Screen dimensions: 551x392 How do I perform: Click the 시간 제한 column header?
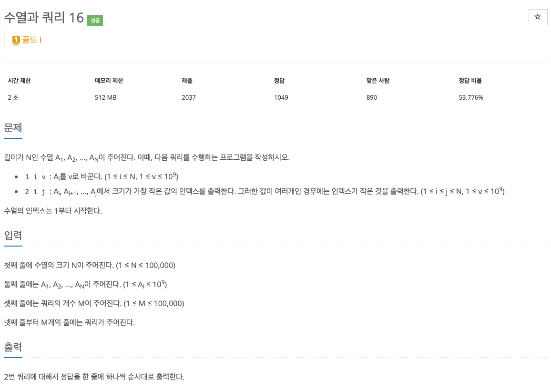click(20, 81)
